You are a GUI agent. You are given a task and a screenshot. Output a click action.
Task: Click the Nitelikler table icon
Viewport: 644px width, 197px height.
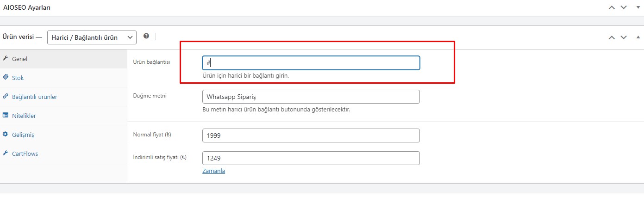(6, 115)
